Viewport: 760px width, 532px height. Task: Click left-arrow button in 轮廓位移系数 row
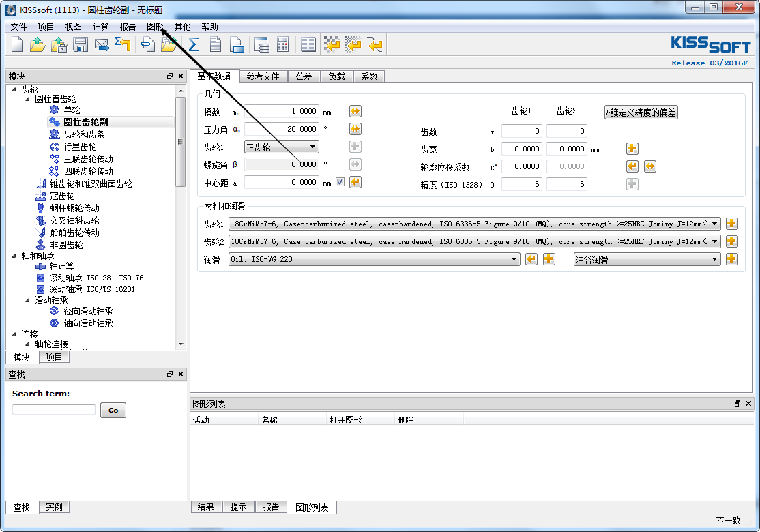point(632,166)
